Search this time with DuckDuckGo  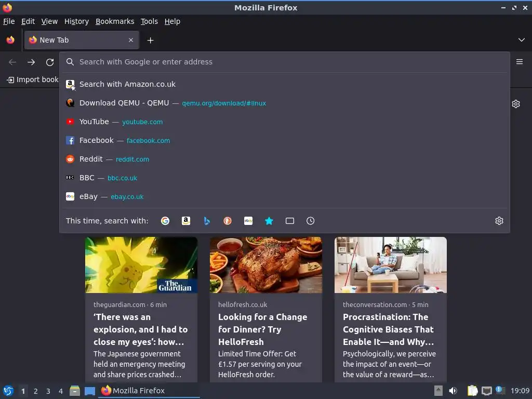coord(228,221)
